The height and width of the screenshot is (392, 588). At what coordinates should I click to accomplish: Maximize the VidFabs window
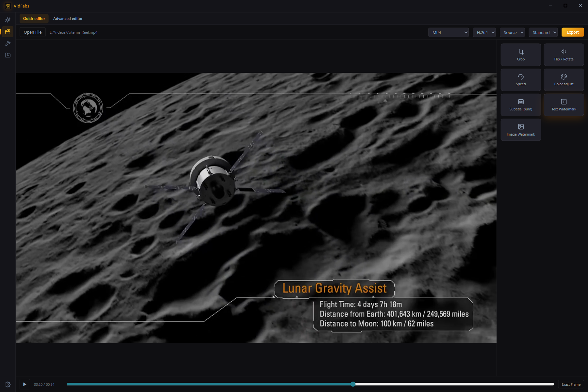tap(565, 6)
